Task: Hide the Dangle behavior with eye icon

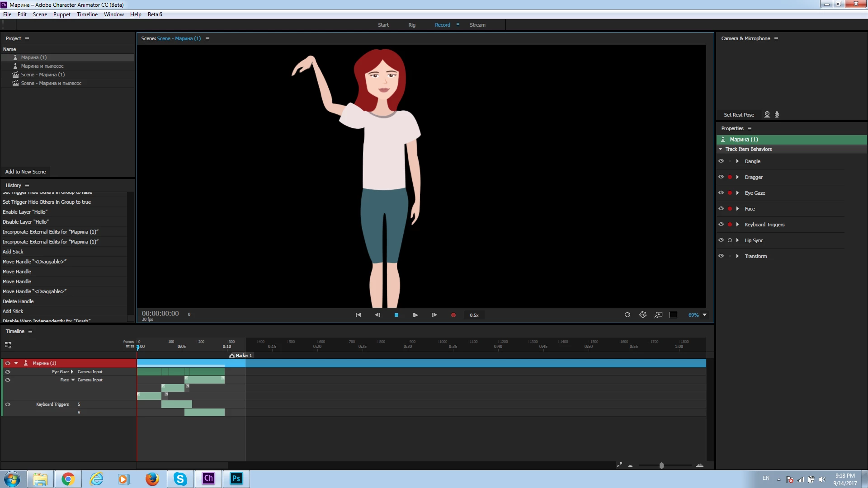Action: click(x=721, y=161)
